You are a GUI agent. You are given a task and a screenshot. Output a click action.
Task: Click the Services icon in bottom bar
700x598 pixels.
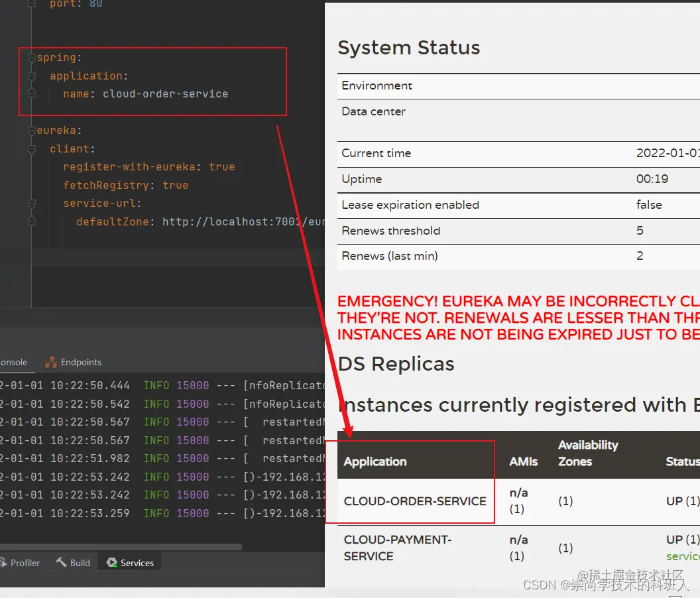(x=111, y=563)
